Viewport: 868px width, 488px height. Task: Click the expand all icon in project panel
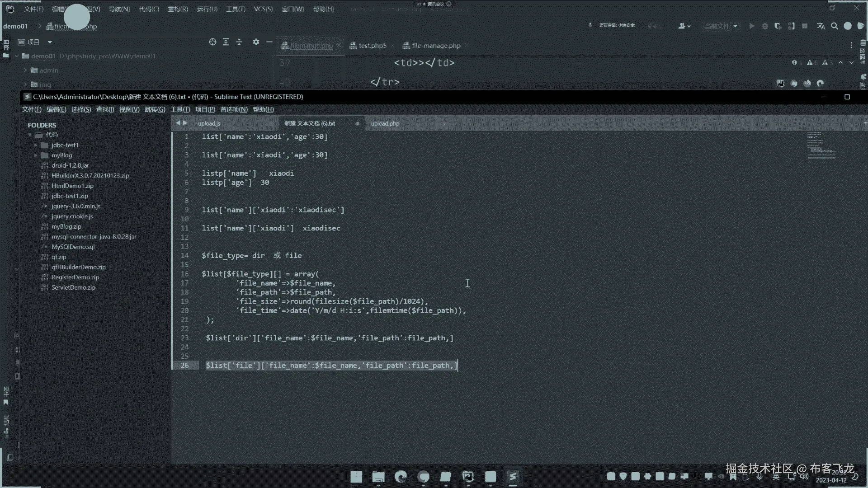226,42
